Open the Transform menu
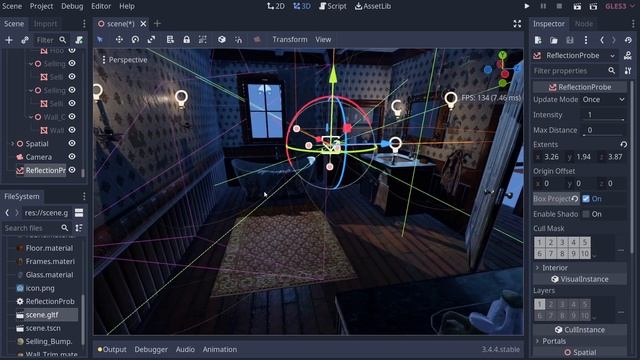Viewport: 640px width, 360px height. pos(290,40)
